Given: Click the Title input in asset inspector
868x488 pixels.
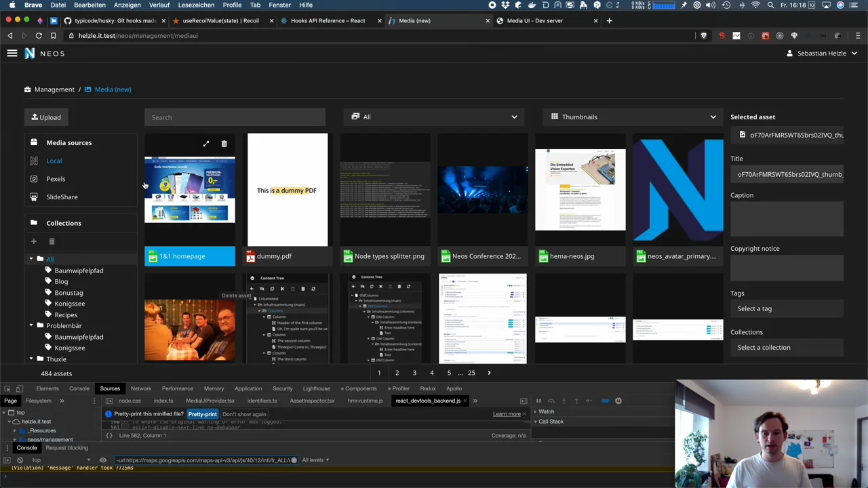Looking at the screenshot, I should pyautogui.click(x=787, y=174).
